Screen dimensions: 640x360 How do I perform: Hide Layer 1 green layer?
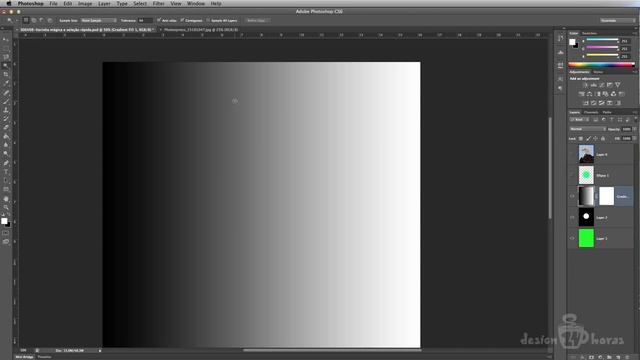[x=572, y=238]
